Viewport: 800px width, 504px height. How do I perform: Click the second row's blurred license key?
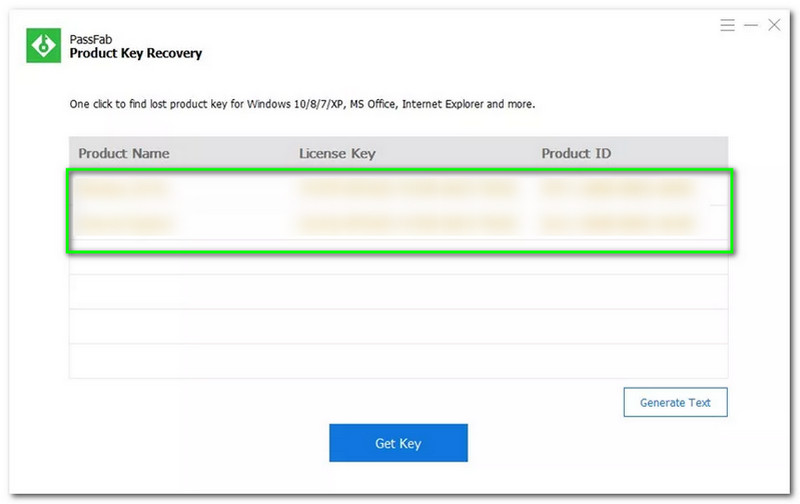point(406,225)
